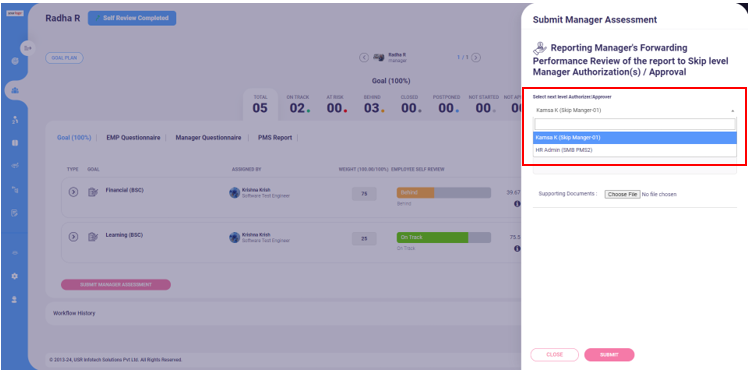Image resolution: width=755 pixels, height=375 pixels.
Task: Click the GOAL PLAN button
Action: coord(65,58)
